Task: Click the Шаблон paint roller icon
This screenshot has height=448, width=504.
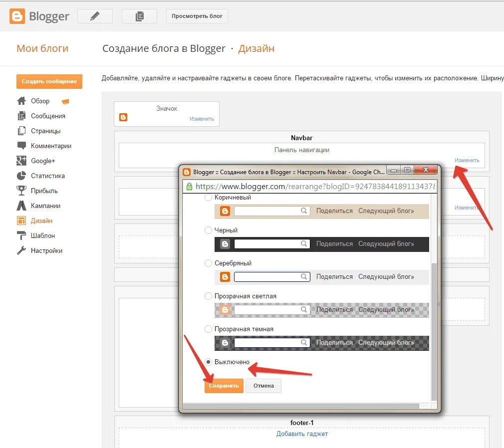Action: coord(21,235)
